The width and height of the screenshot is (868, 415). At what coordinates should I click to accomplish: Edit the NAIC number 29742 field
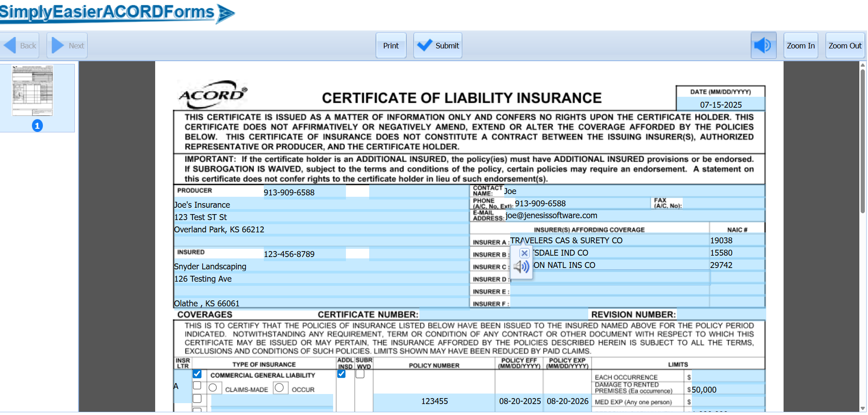737,265
